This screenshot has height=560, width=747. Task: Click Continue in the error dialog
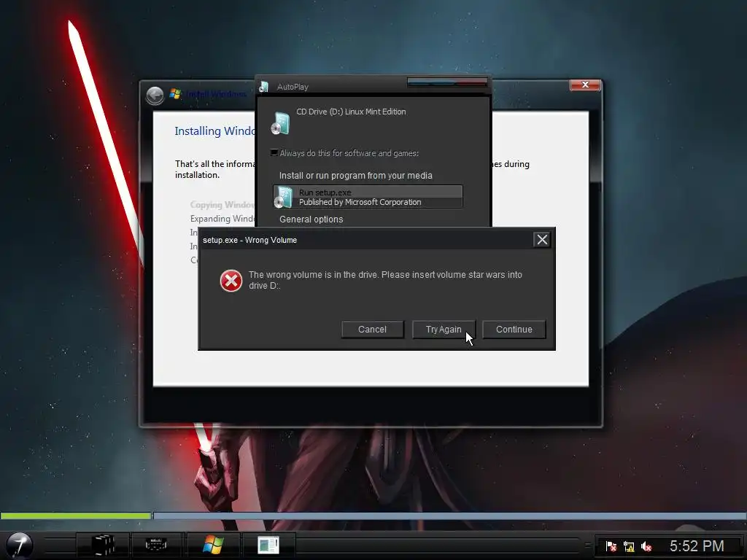point(514,330)
